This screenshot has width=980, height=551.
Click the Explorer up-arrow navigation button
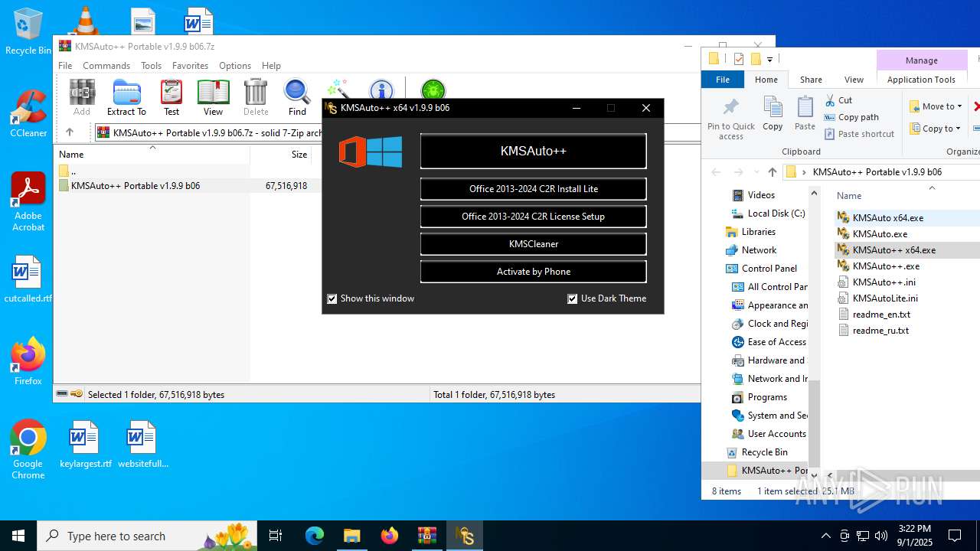(x=772, y=172)
